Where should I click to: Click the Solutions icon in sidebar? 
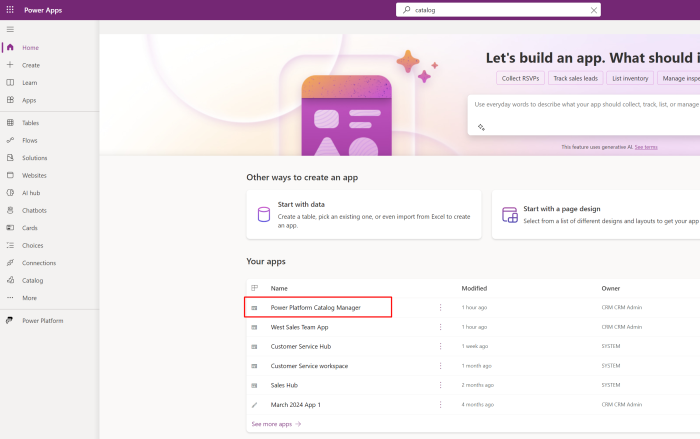pos(10,158)
